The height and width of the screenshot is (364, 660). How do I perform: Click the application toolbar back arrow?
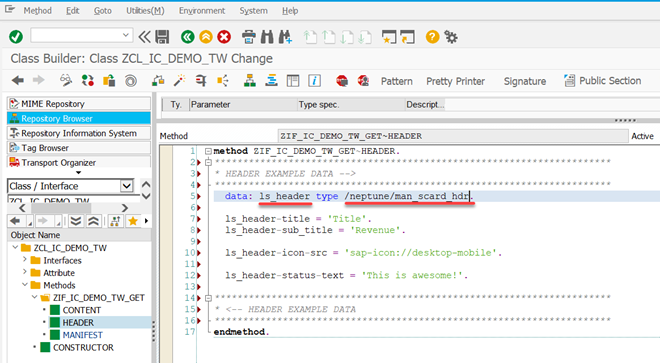[x=18, y=80]
